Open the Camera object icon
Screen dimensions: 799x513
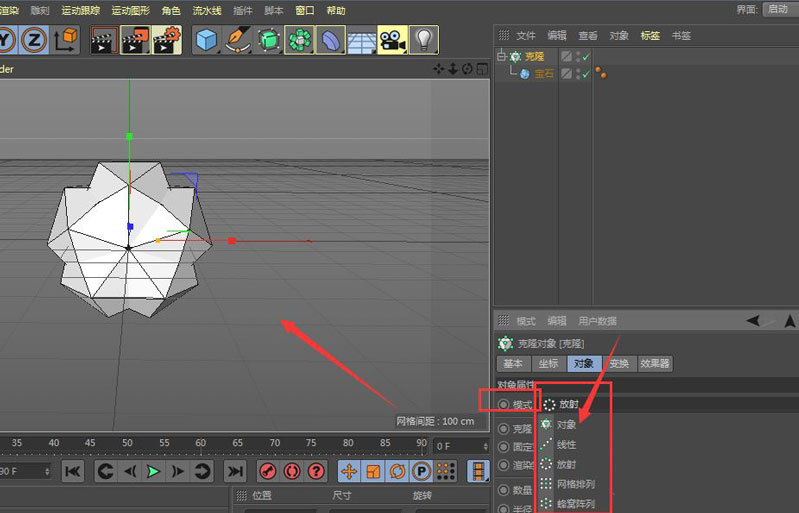392,40
